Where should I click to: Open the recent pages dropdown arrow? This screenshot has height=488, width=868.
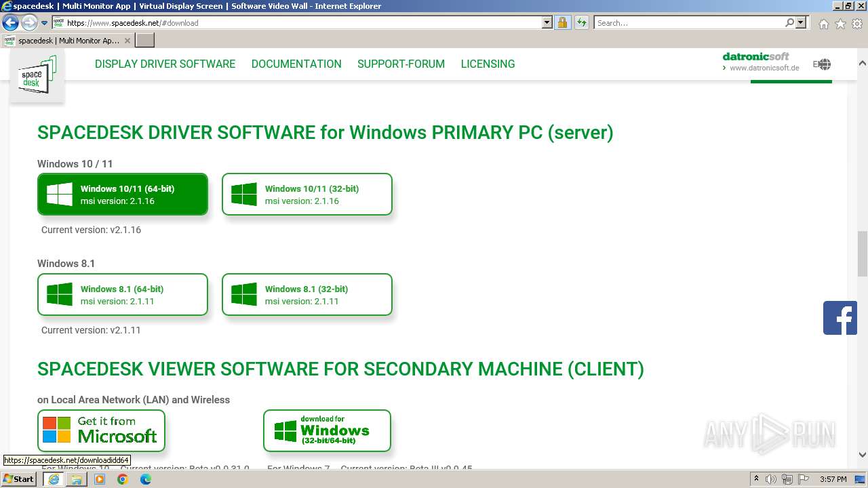click(44, 23)
